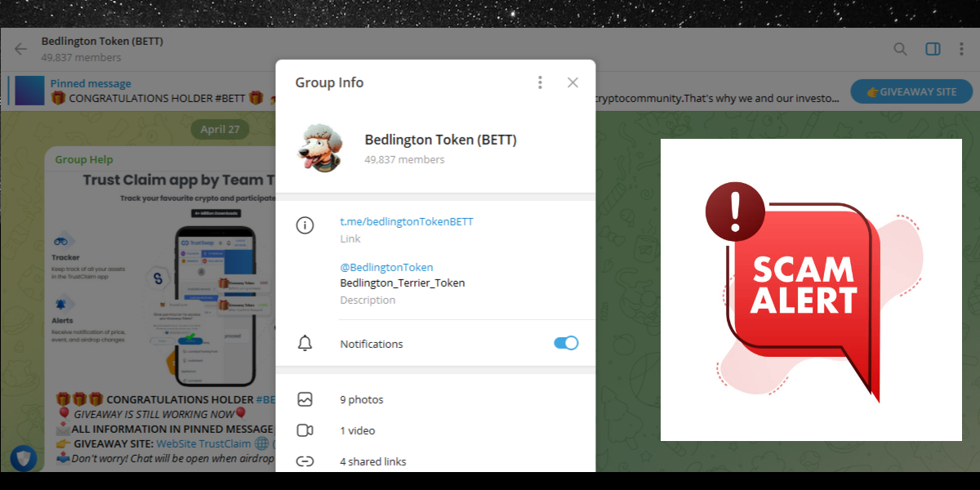
Task: Click the Notifications label row
Action: point(435,344)
